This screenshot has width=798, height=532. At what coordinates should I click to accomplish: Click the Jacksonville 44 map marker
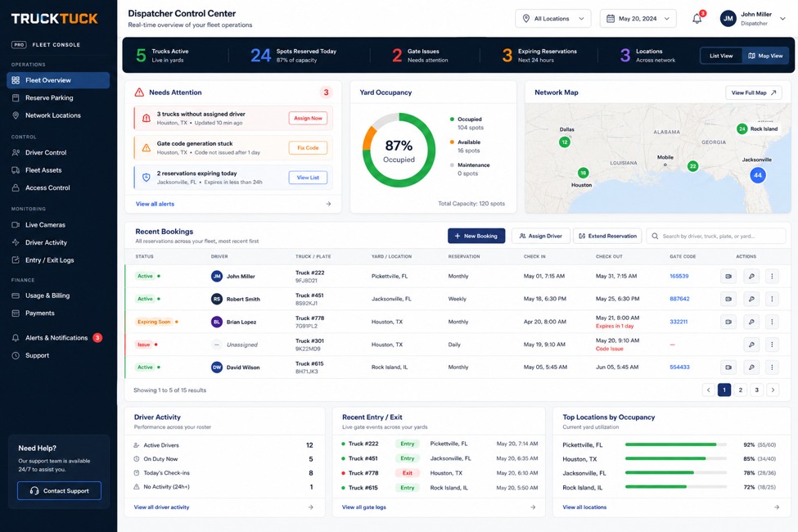[x=758, y=175]
